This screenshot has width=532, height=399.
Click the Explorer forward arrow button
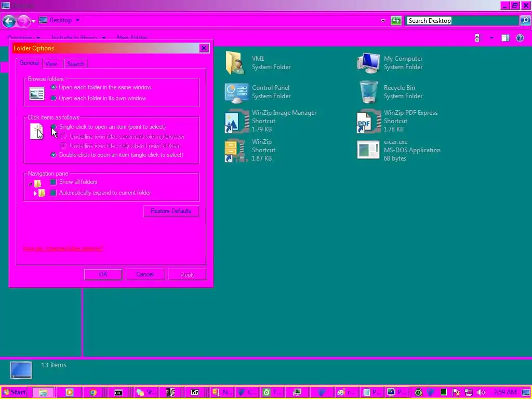click(23, 21)
